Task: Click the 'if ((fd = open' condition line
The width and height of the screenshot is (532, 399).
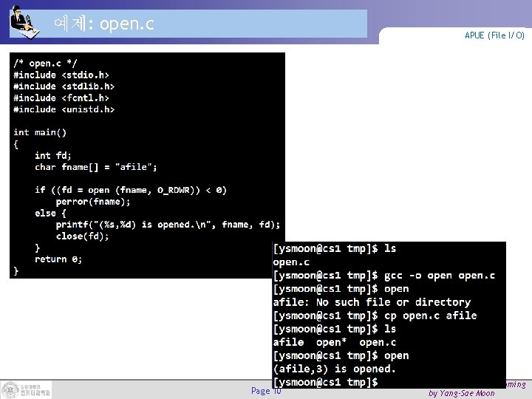Action: point(131,190)
